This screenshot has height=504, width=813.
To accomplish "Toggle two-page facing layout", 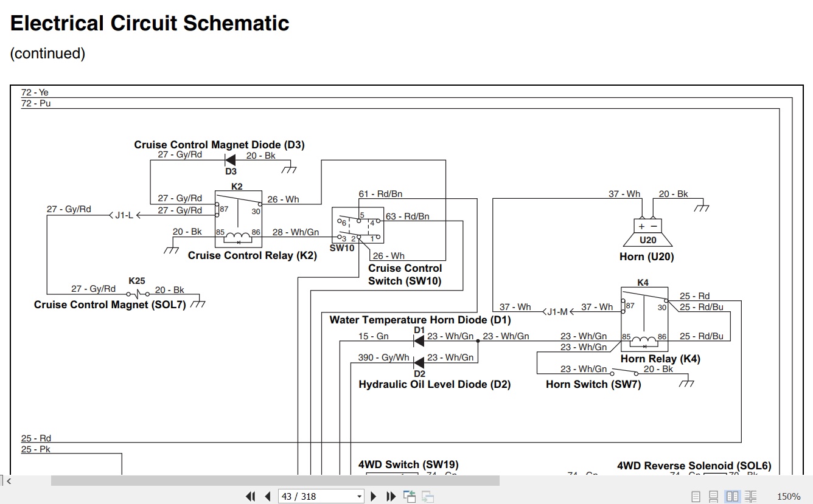I will tap(733, 497).
